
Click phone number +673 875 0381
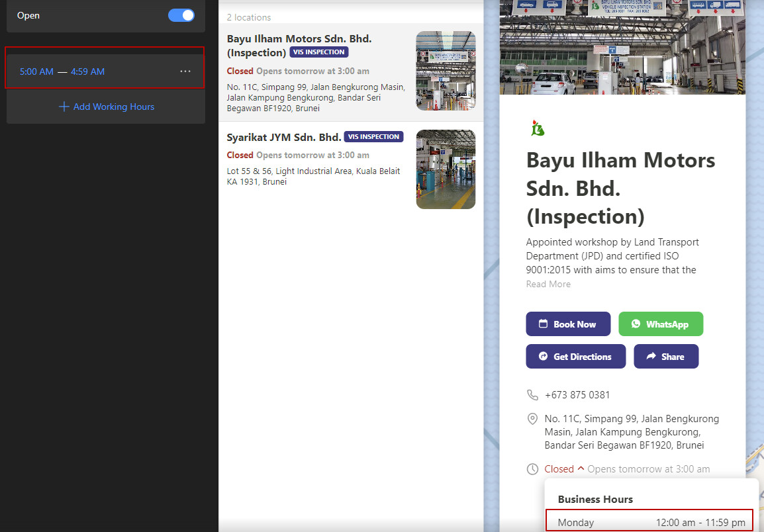point(577,395)
